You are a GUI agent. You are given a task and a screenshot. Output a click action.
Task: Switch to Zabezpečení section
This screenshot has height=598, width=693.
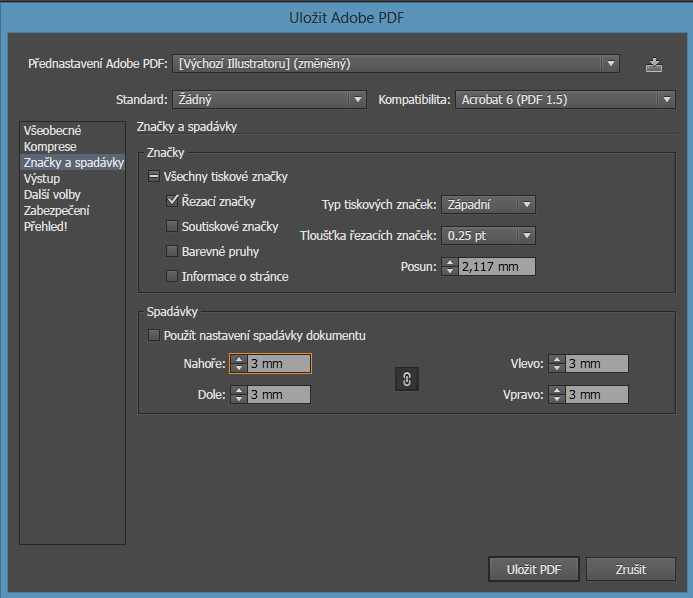[57, 211]
